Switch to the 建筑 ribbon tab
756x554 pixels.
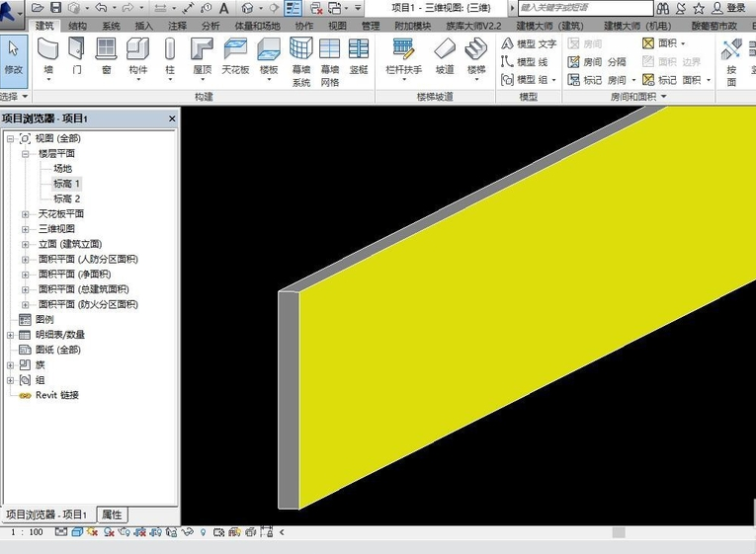tap(44, 26)
